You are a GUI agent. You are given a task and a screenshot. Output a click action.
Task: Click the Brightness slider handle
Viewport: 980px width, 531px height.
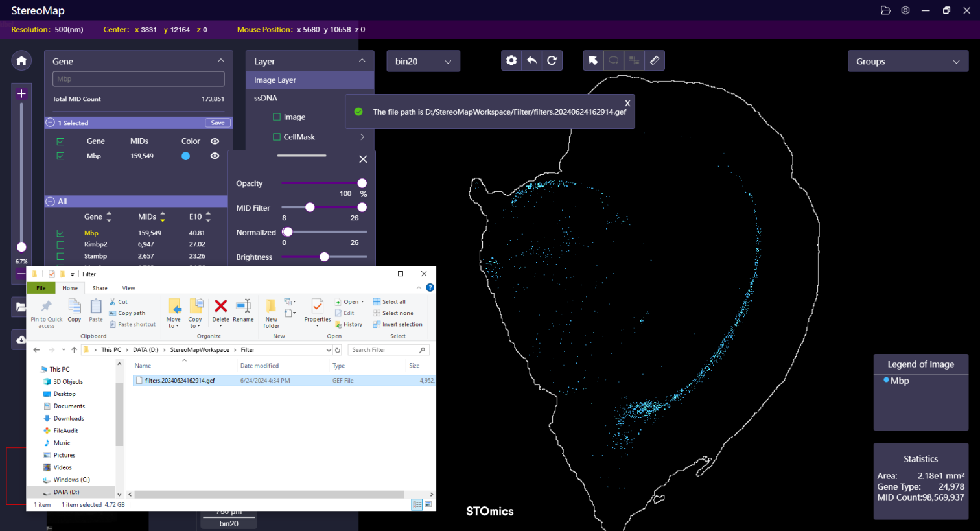click(324, 257)
